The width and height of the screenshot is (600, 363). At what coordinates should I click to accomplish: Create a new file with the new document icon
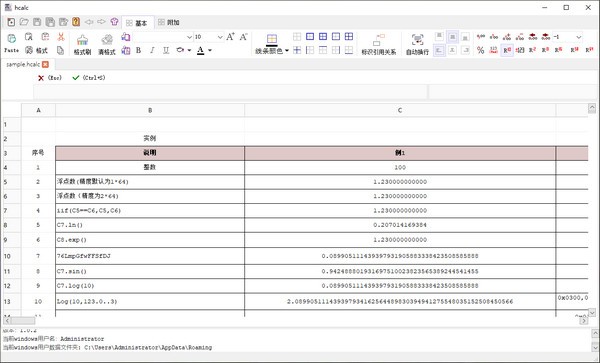pyautogui.click(x=11, y=22)
